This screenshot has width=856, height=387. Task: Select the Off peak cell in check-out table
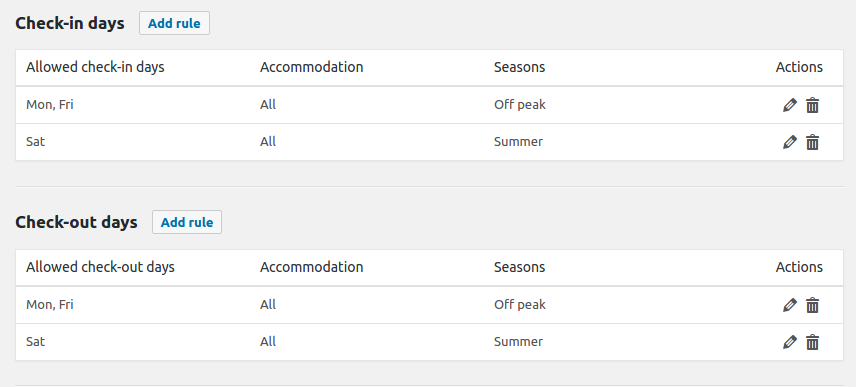(520, 305)
